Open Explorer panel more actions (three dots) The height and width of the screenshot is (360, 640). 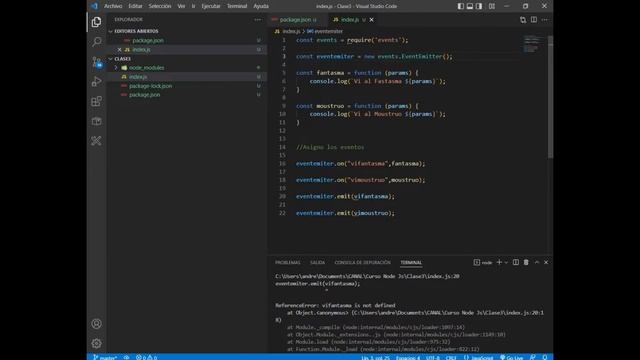pos(258,20)
